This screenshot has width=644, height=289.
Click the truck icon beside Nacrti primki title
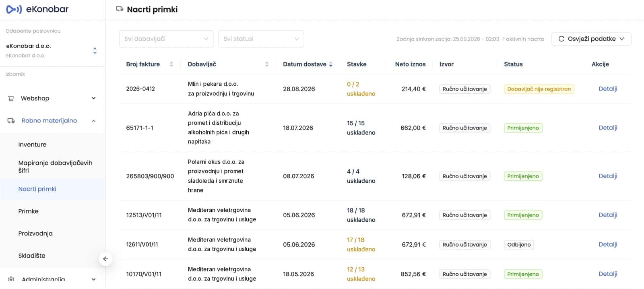(x=120, y=9)
